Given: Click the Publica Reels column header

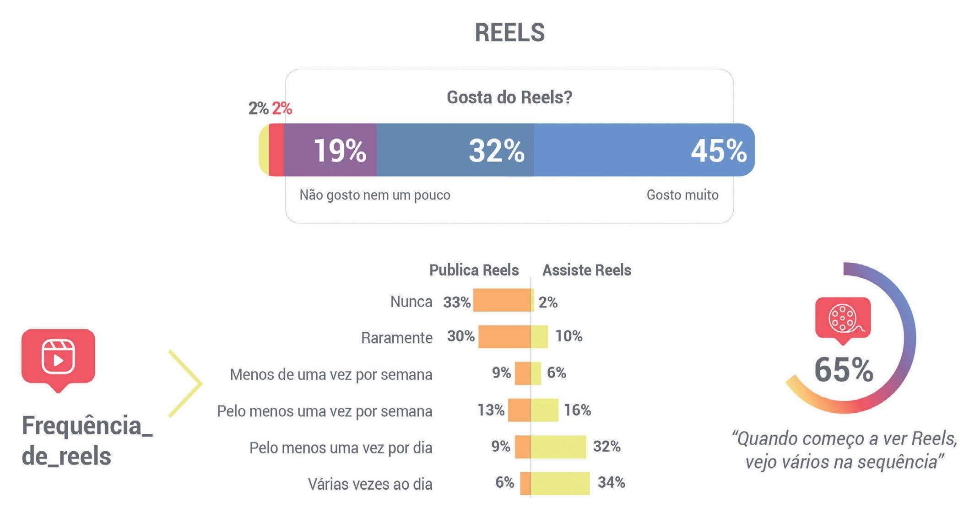Looking at the screenshot, I should [474, 270].
